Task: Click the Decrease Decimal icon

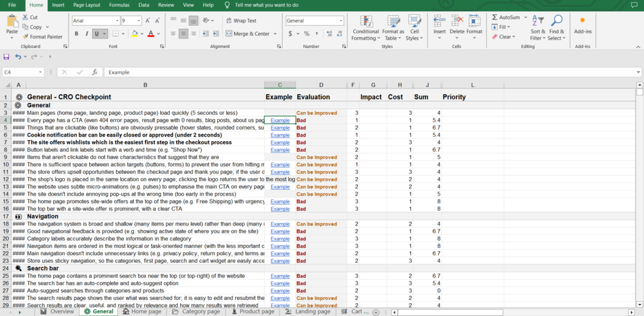Action: [340, 34]
